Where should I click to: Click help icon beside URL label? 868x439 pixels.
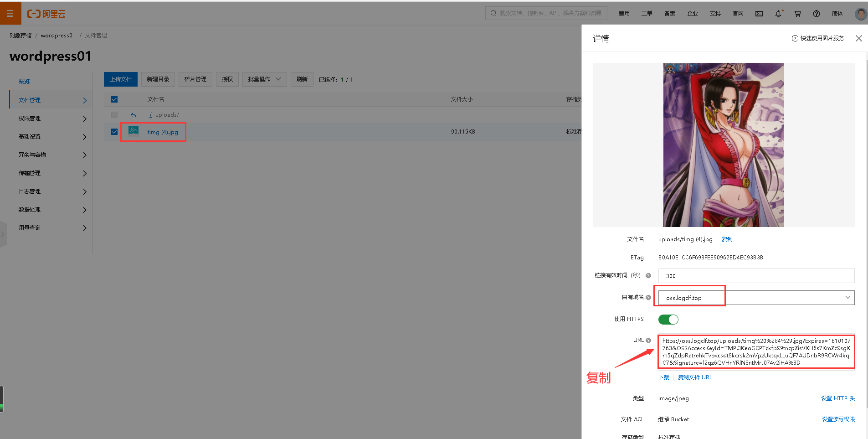(x=648, y=340)
